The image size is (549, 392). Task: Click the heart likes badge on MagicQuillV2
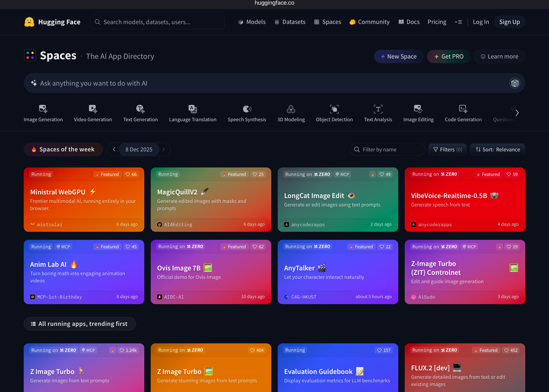(x=258, y=174)
